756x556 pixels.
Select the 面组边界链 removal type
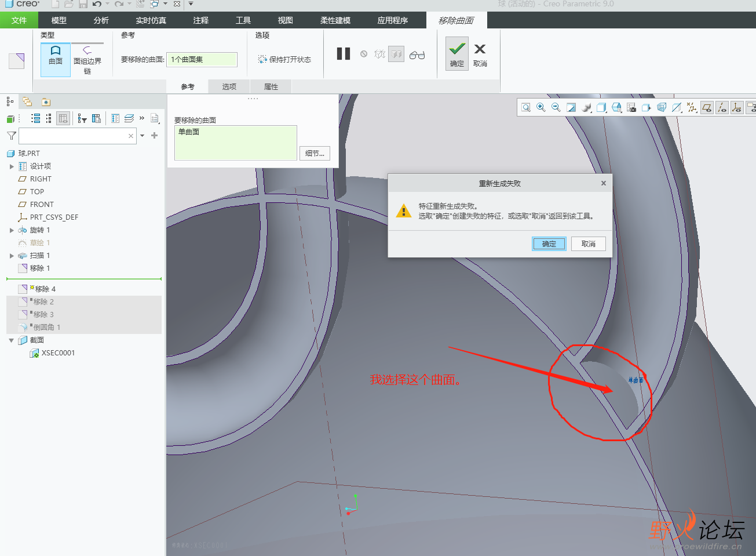tap(87, 59)
